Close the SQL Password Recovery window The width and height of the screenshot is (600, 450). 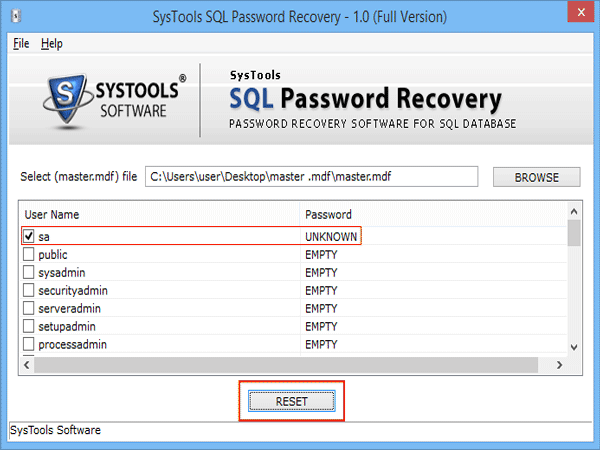pos(581,12)
